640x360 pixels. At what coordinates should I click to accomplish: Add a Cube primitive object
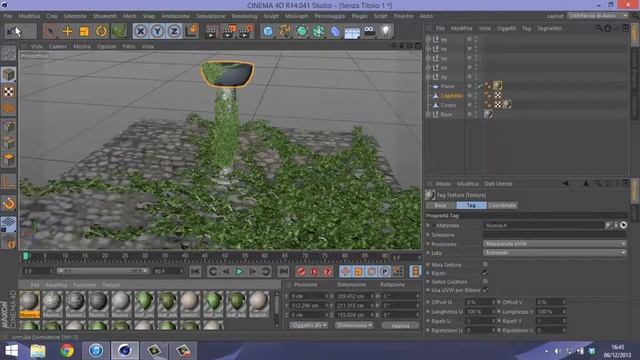coord(268,31)
